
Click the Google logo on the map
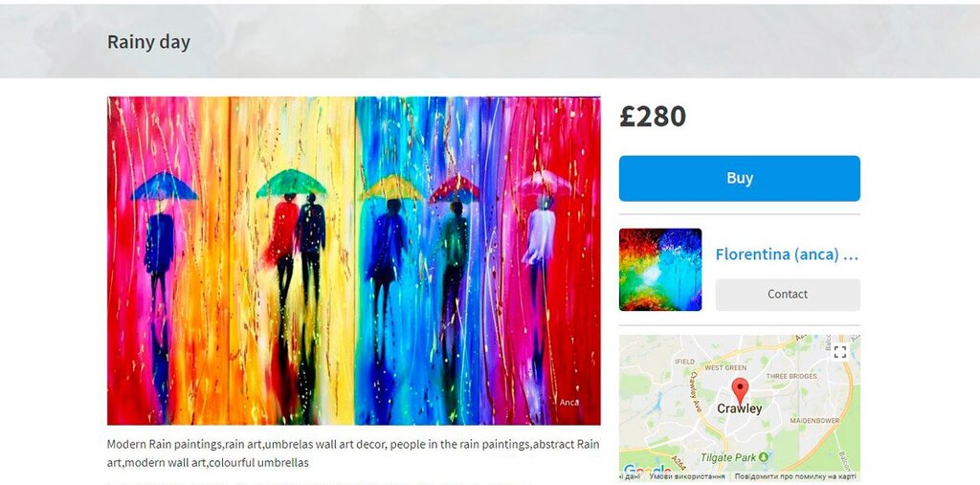point(646,470)
